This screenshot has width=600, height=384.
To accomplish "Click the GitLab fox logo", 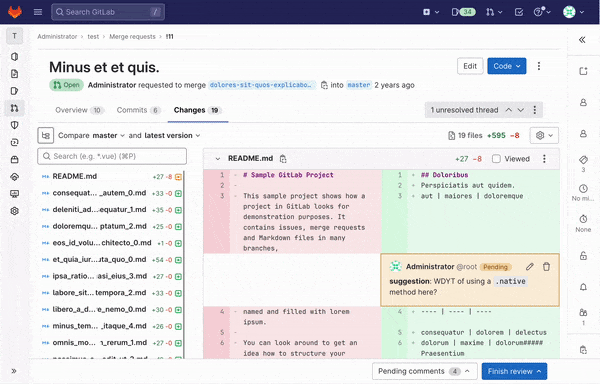I will click(15, 12).
